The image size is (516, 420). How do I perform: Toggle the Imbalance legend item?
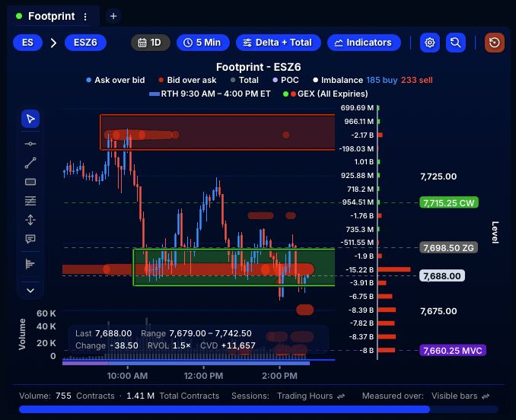(338, 80)
